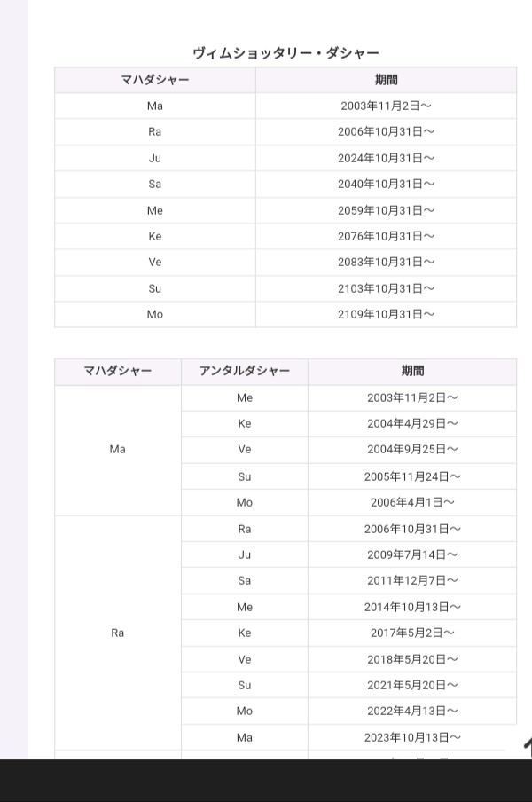532x802 pixels.
Task: Select the 2022年4月13日 Mo antardasha date
Action: (412, 711)
